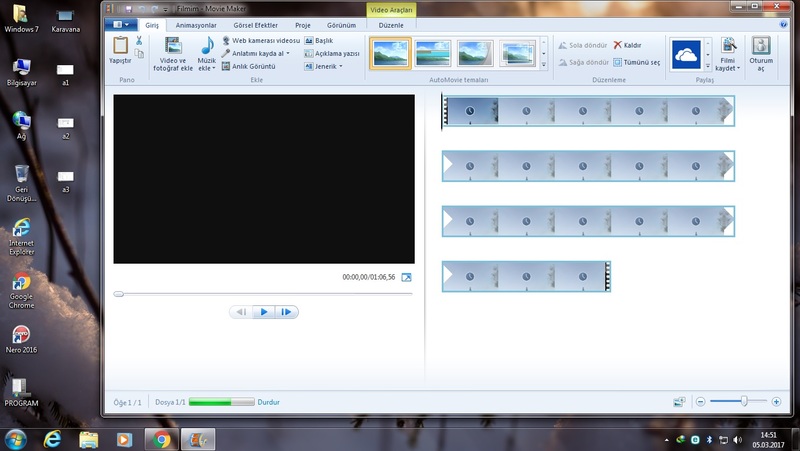This screenshot has width=800, height=451.
Task: Select first AutoMovie theme thumbnail
Action: 390,53
